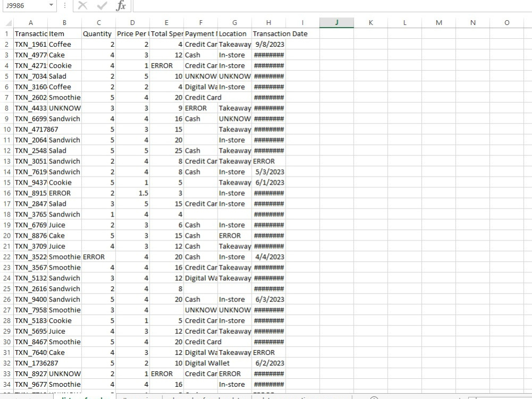
Task: Click the ERROR date cell in row 13
Action: (268, 161)
